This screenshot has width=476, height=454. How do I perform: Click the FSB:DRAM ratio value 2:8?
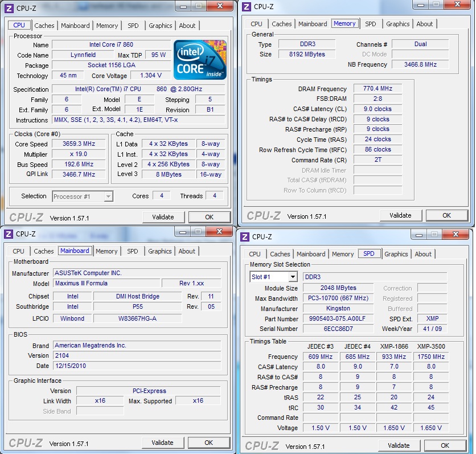click(377, 99)
